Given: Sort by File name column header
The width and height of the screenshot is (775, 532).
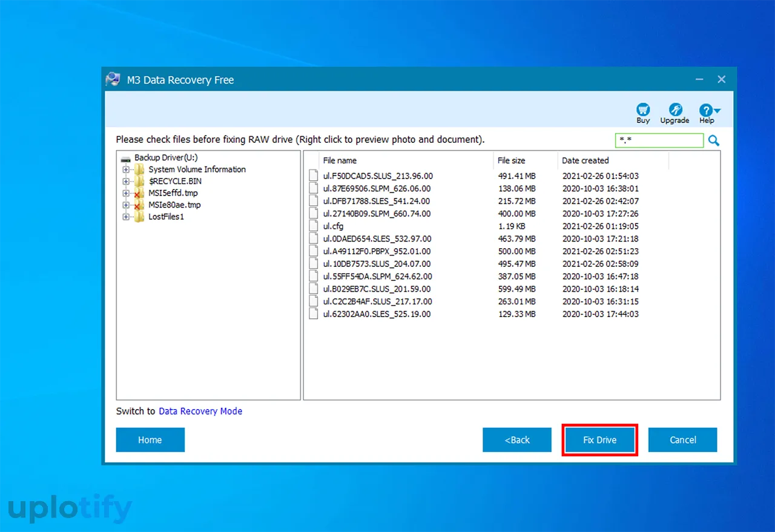Looking at the screenshot, I should 407,160.
